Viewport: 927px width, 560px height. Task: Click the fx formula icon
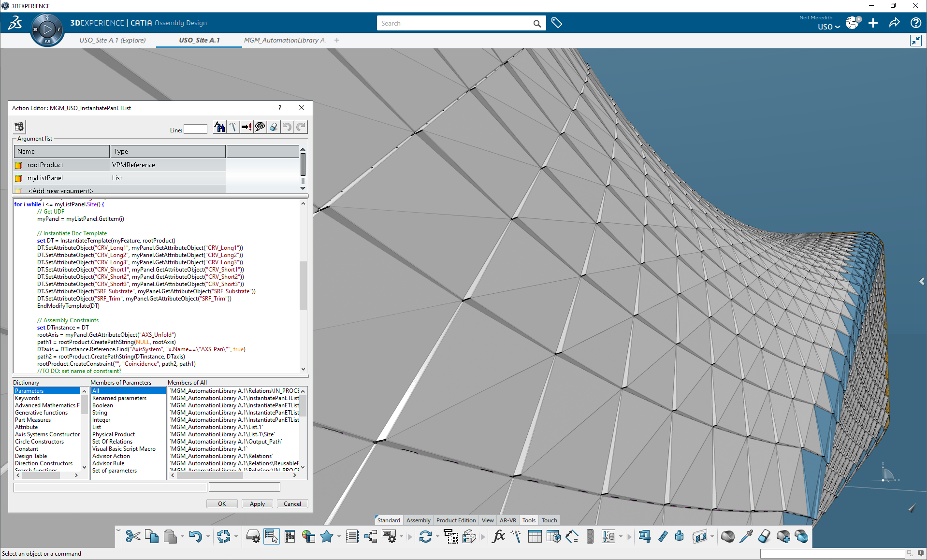click(498, 537)
